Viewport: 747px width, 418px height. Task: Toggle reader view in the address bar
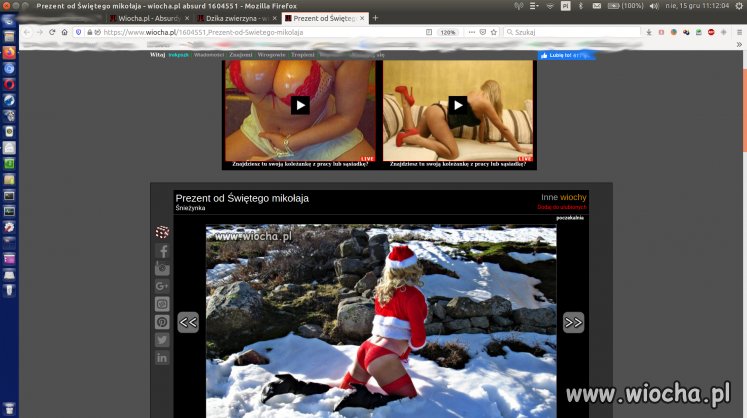(429, 32)
